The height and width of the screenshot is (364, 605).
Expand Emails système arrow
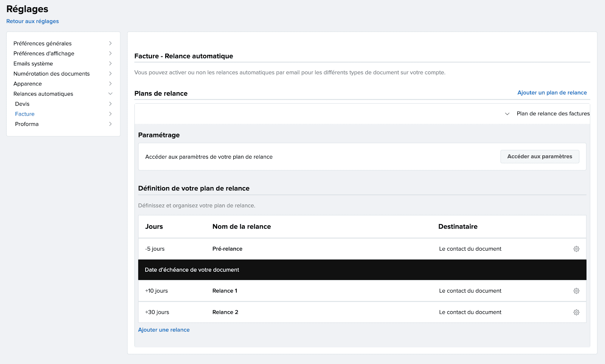[x=110, y=64]
